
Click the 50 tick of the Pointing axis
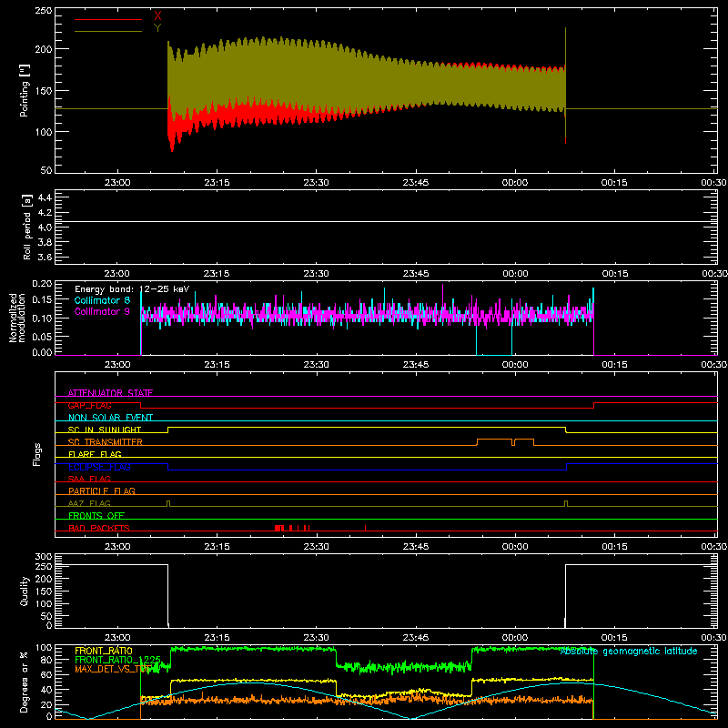pyautogui.click(x=46, y=170)
